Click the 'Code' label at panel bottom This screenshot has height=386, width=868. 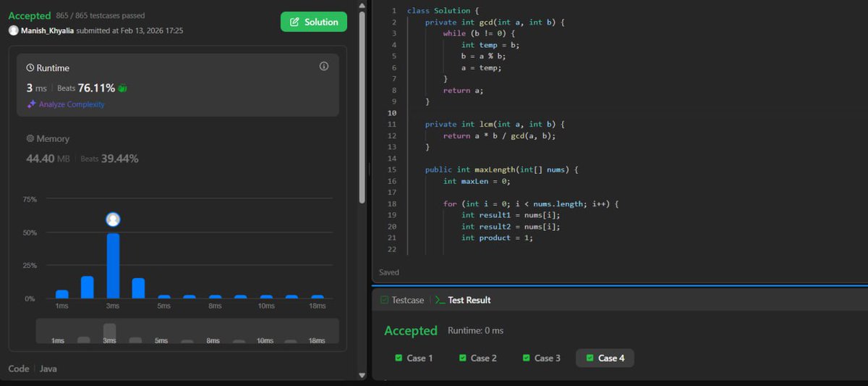(18, 369)
